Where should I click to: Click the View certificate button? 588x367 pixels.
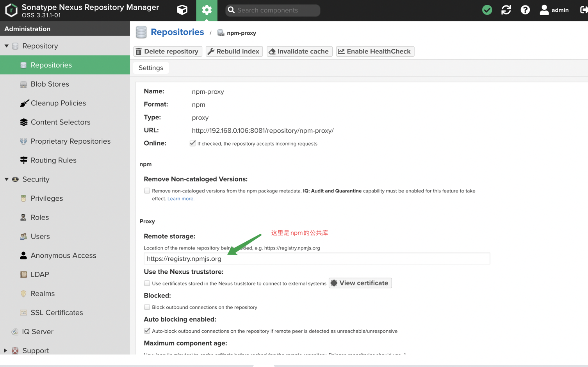tap(360, 283)
